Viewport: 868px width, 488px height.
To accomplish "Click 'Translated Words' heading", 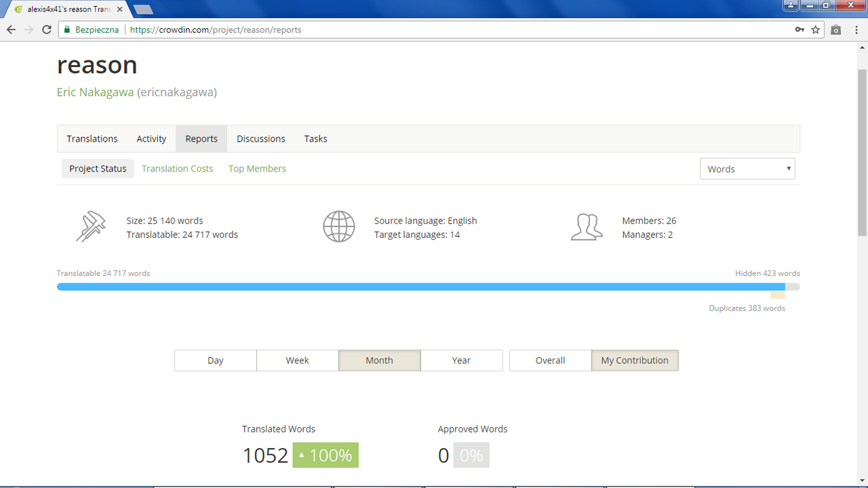I will (x=279, y=429).
